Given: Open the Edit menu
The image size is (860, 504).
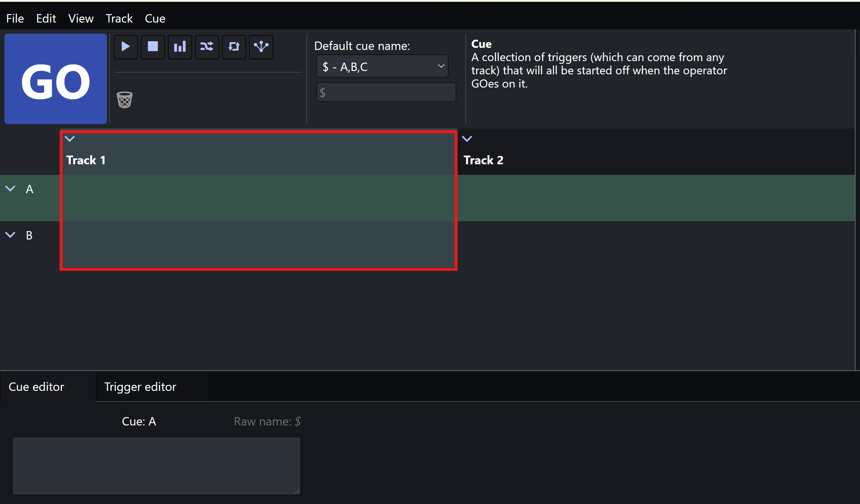Looking at the screenshot, I should coord(46,18).
